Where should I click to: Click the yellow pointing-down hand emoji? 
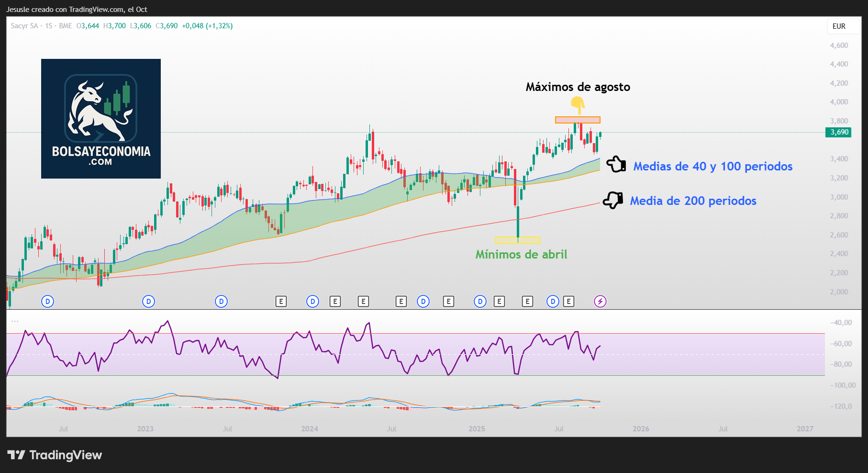pyautogui.click(x=578, y=105)
